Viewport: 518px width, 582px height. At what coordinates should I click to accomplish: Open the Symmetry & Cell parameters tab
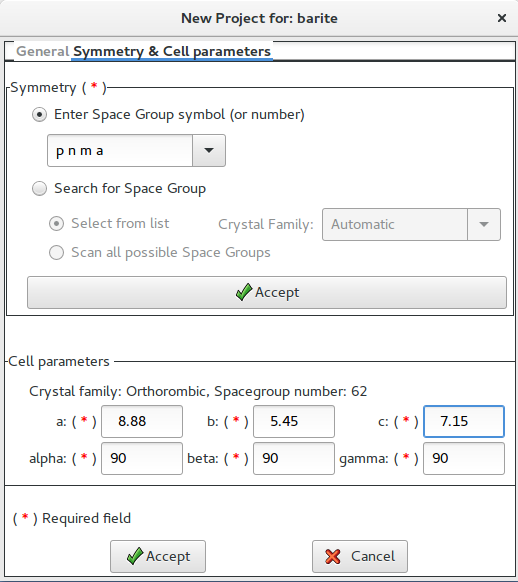(172, 51)
